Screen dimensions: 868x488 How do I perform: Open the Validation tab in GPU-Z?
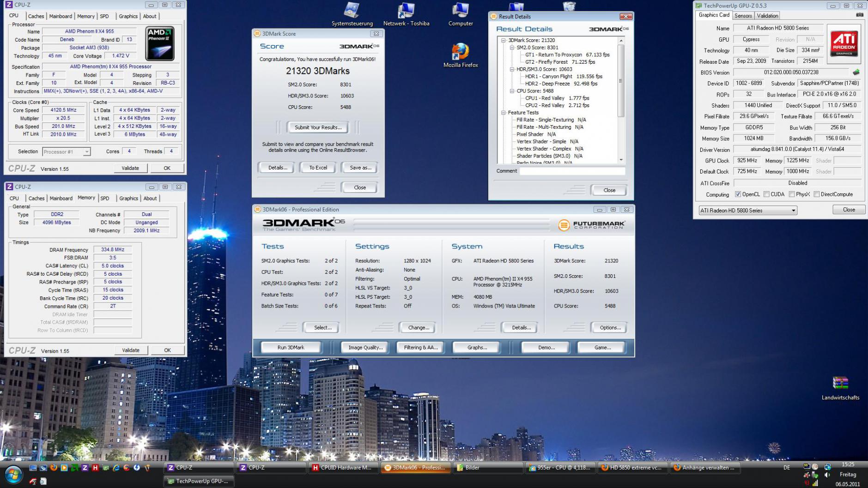point(767,16)
